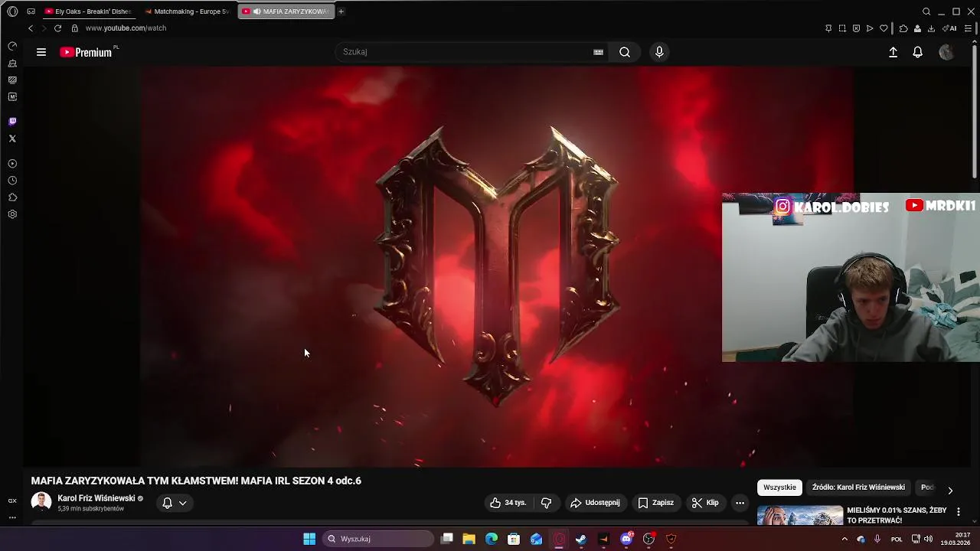The height and width of the screenshot is (551, 980).
Task: Open the player play-arrow toolbar icon
Action: click(x=870, y=28)
